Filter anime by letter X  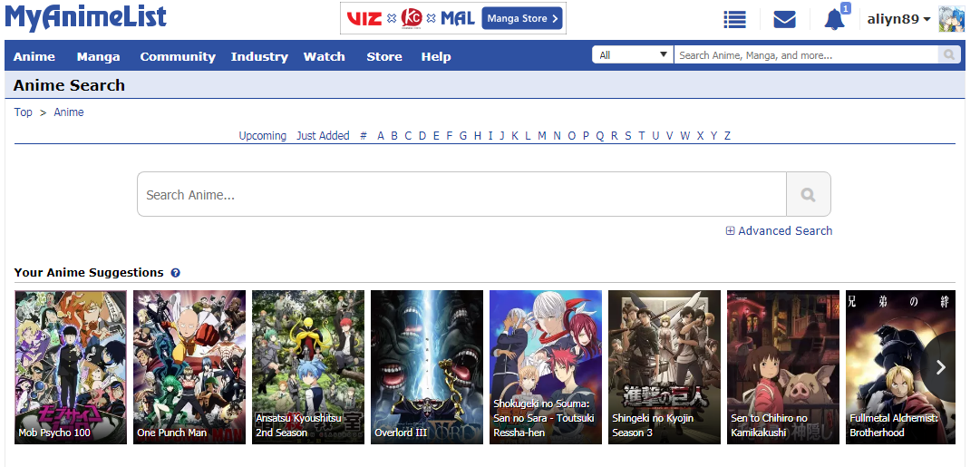tap(700, 136)
